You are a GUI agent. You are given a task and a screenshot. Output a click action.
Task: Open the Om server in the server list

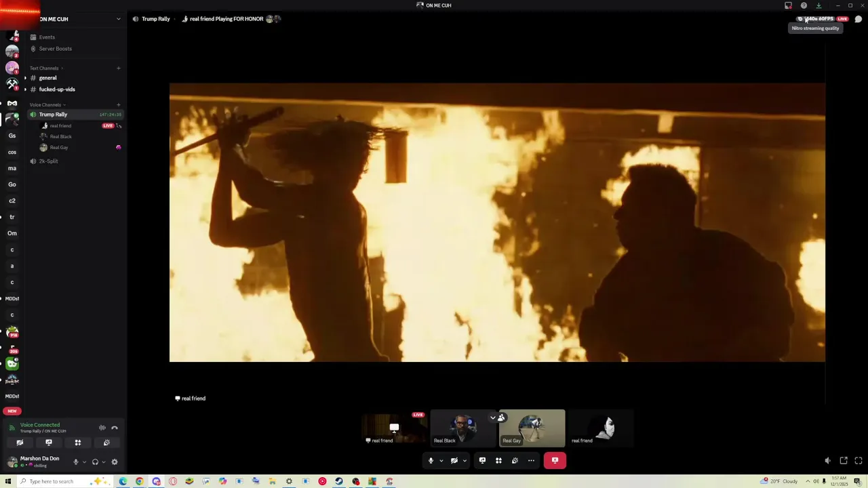tap(12, 233)
